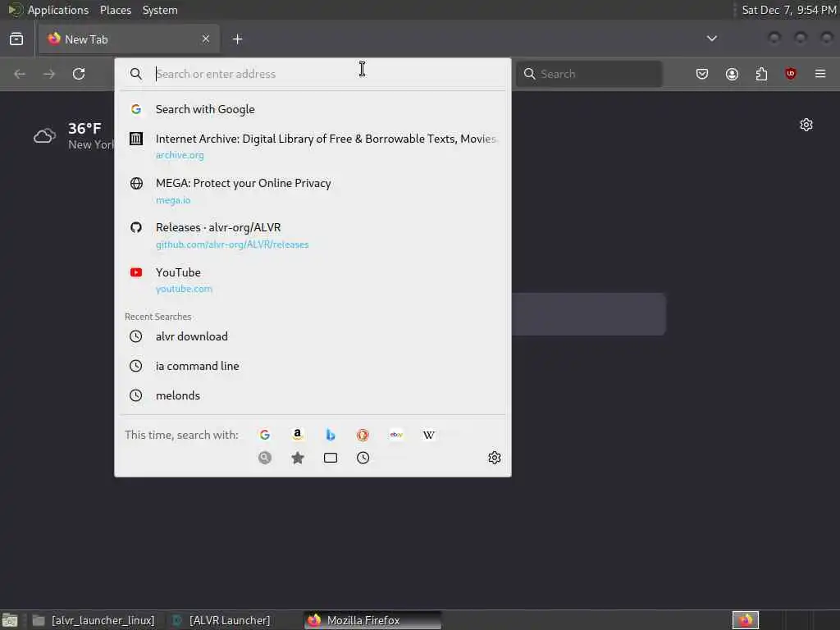The height and width of the screenshot is (630, 840).
Task: Open the Firefox View icon
Action: click(x=16, y=39)
